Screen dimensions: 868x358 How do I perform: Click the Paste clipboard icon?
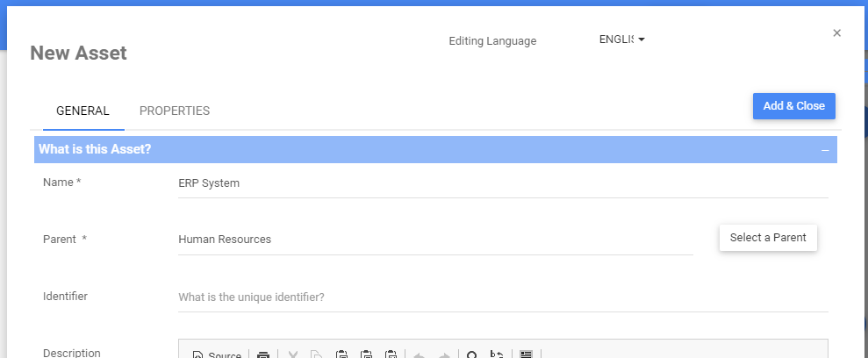coord(342,355)
